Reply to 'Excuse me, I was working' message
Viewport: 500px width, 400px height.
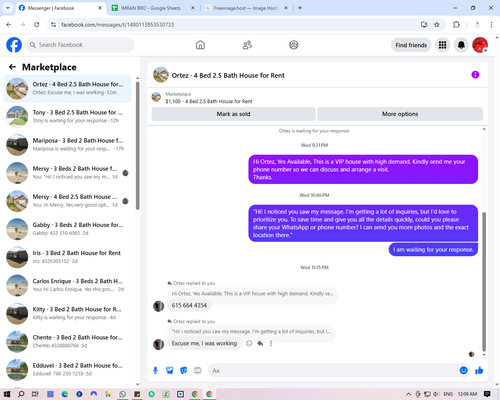pos(260,343)
